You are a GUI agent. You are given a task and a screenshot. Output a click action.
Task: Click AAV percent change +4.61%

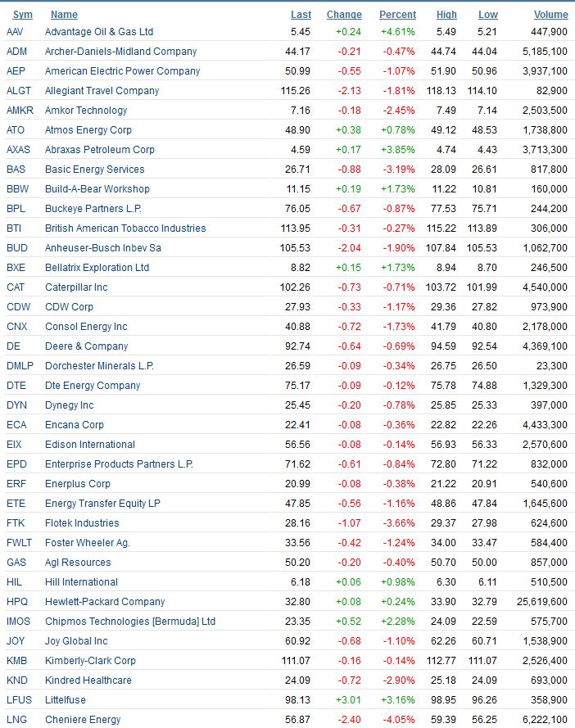398,32
